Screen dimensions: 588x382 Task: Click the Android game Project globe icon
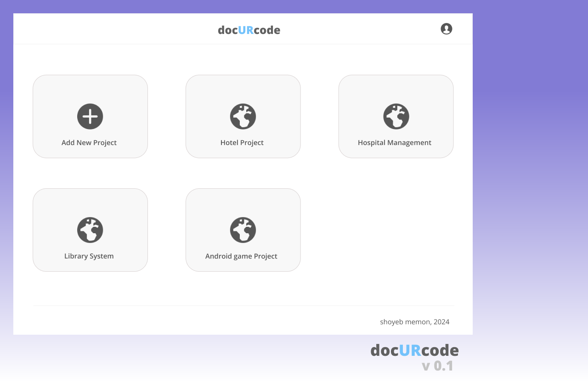click(243, 230)
